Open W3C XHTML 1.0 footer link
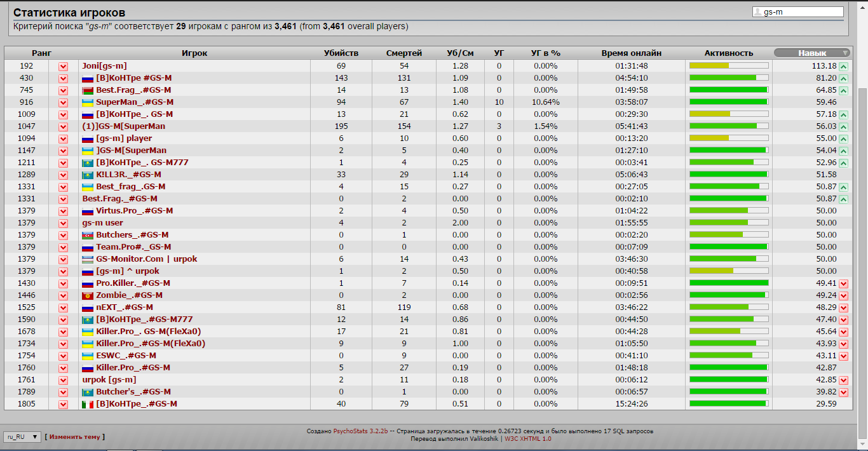Viewport: 868px width, 451px height. coord(528,439)
